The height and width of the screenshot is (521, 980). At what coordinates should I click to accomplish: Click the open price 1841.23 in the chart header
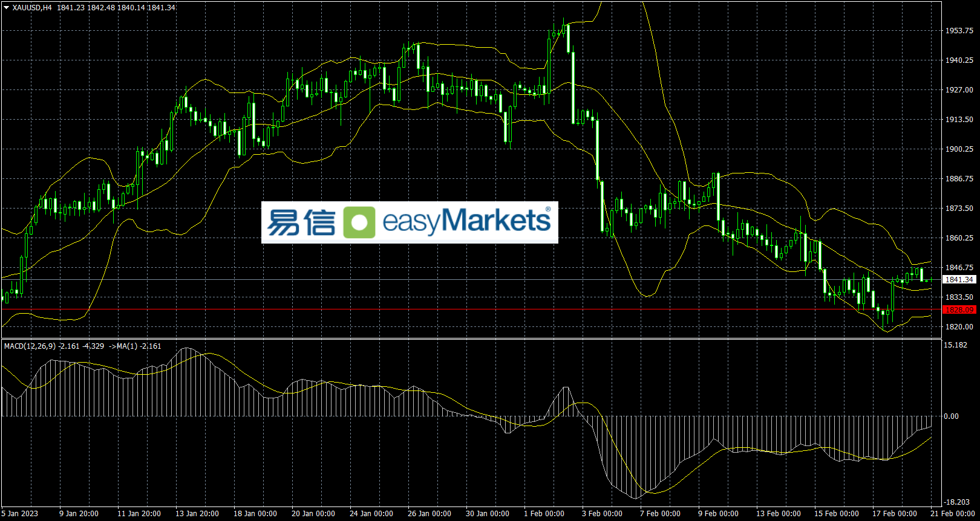pyautogui.click(x=71, y=8)
